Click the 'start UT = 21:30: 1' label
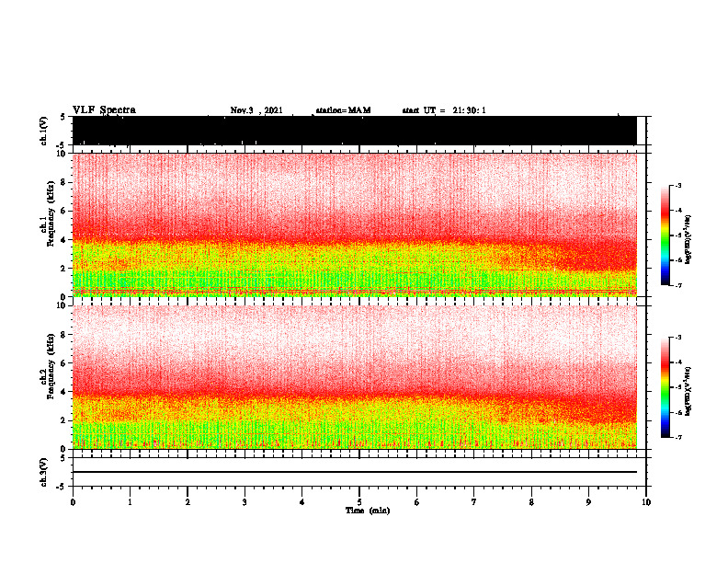The image size is (728, 563). pyautogui.click(x=444, y=110)
